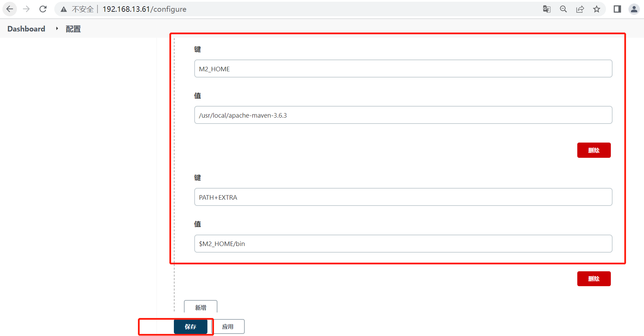Focus the value field containing $M2_HOME/bin
Image resolution: width=644 pixels, height=336 pixels.
(x=403, y=244)
